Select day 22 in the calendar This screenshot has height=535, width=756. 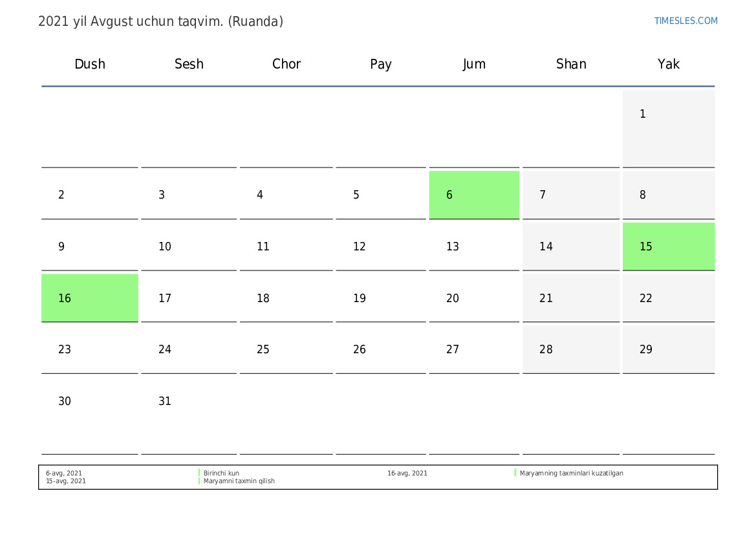[669, 298]
